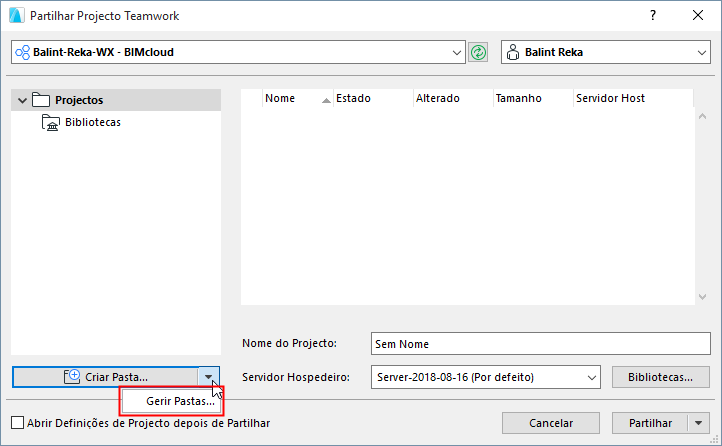Sort the list by Estado column
Screen dimensions: 722x446
[x=373, y=98]
